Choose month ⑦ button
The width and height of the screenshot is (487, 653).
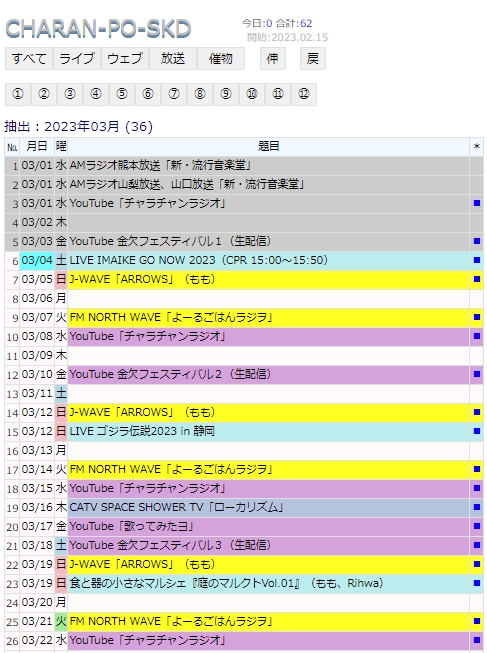[x=174, y=94]
